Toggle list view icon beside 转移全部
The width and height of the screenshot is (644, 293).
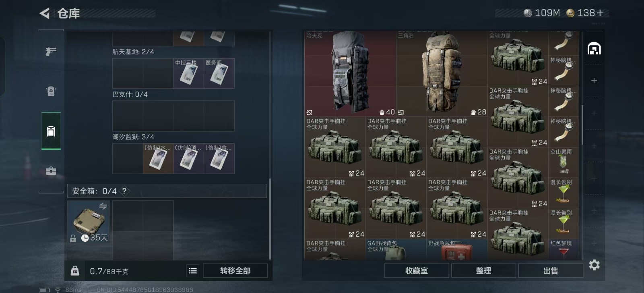[193, 271]
